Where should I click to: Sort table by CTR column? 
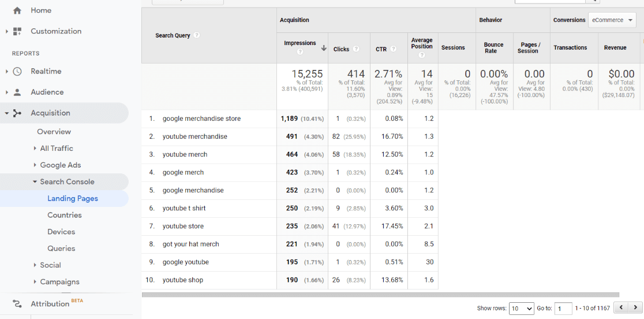pyautogui.click(x=381, y=49)
